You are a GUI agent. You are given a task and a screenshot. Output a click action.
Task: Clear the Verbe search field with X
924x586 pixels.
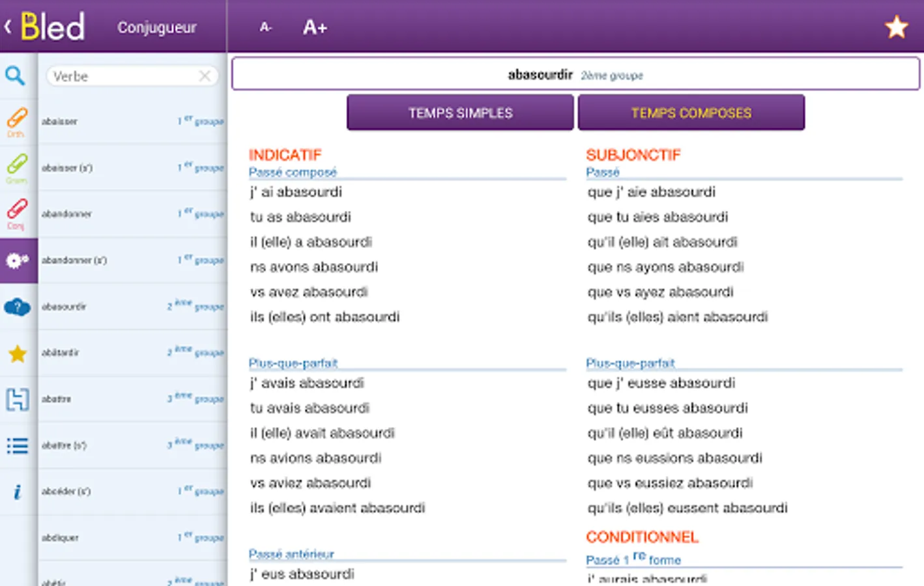(x=205, y=76)
